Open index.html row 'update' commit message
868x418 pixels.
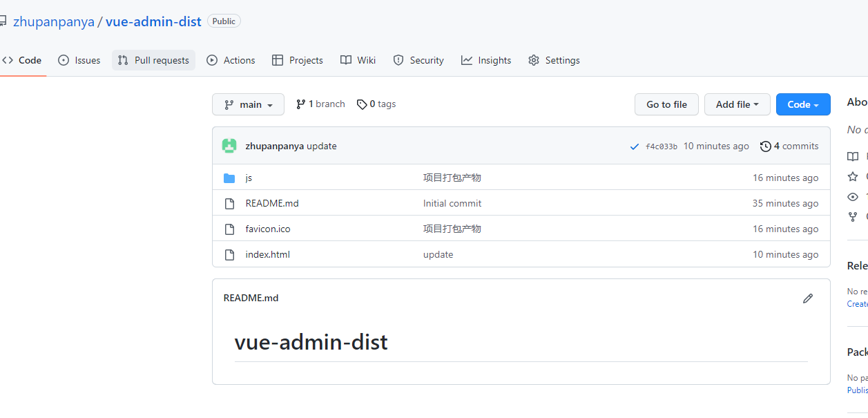[438, 254]
